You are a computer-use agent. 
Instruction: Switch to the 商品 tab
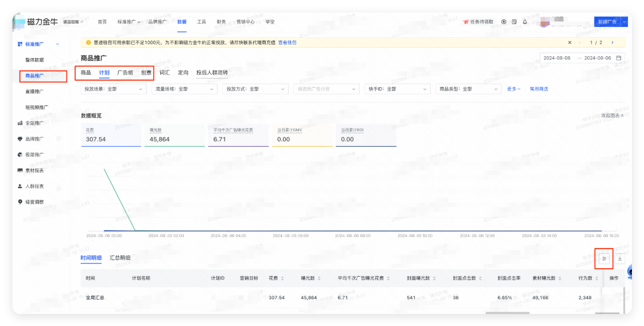[86, 73]
